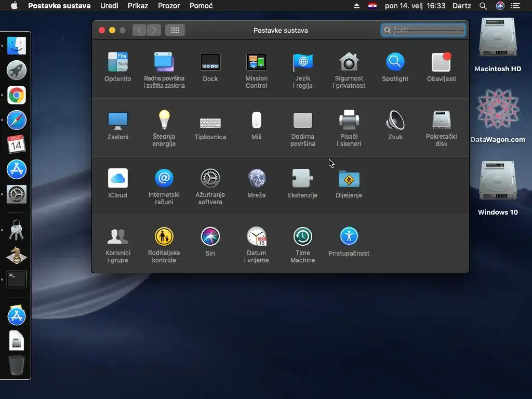This screenshot has width=532, height=399.
Task: Open Pokretački disk pane
Action: click(441, 129)
